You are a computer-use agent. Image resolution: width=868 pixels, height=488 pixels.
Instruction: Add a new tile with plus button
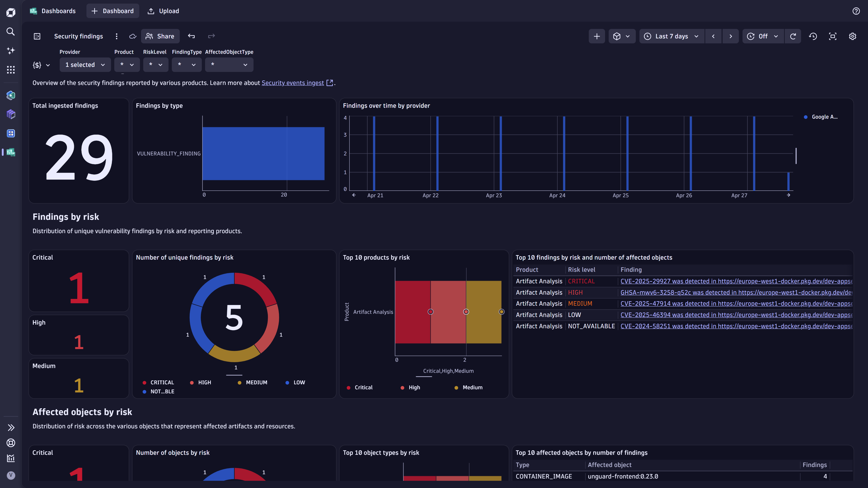point(597,36)
